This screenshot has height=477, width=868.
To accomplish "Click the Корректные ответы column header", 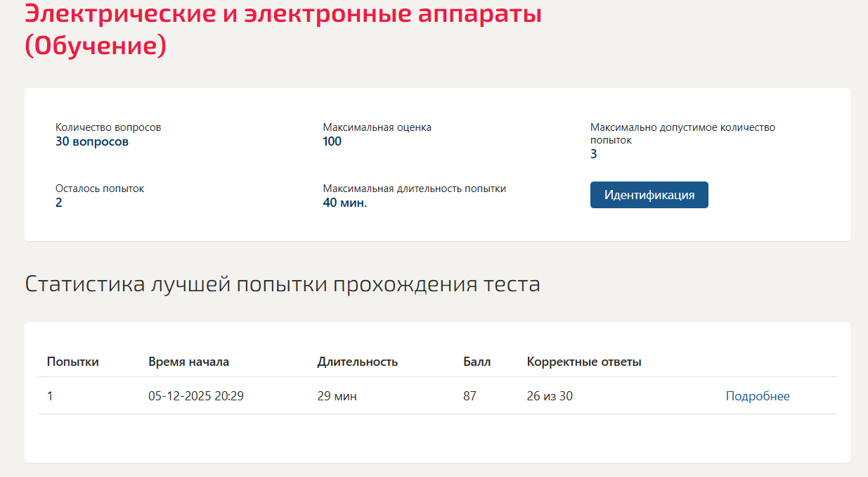I will pyautogui.click(x=584, y=362).
